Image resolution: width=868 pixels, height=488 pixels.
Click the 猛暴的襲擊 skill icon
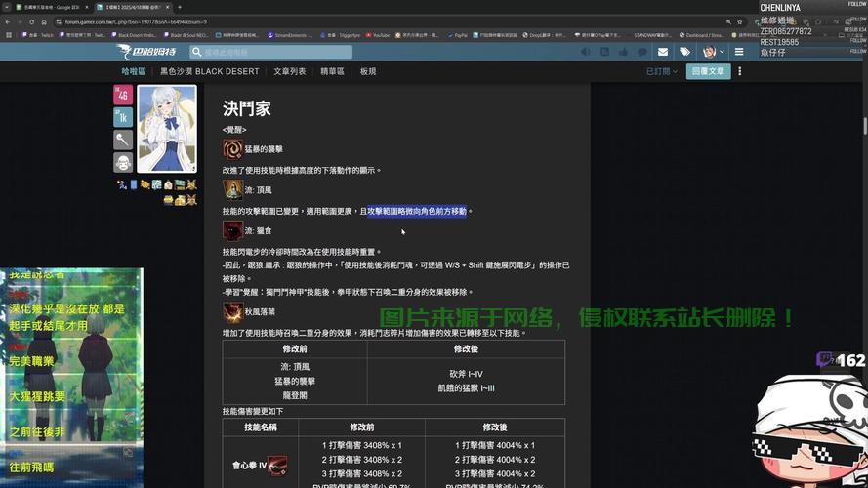point(232,149)
